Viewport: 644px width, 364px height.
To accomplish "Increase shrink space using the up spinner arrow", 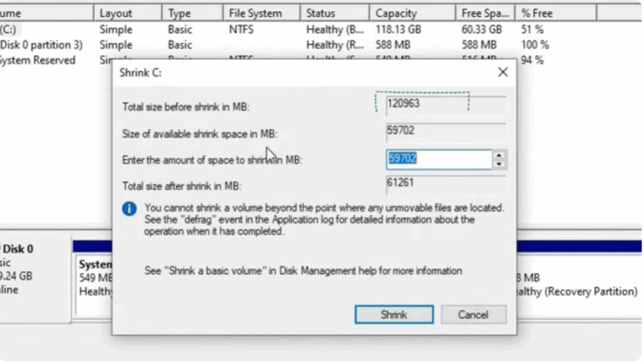I will [x=499, y=155].
